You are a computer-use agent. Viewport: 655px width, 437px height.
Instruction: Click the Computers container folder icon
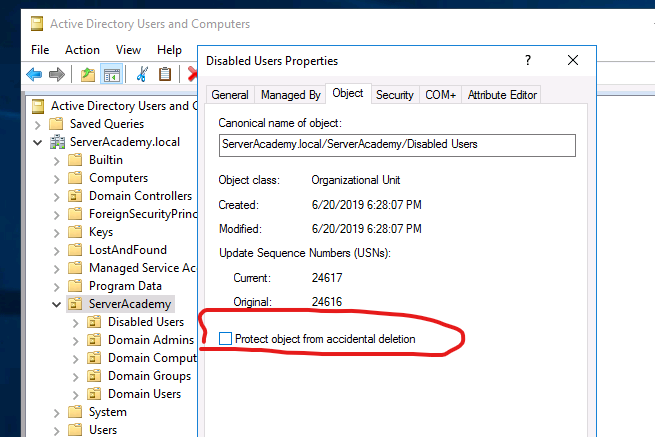75,178
